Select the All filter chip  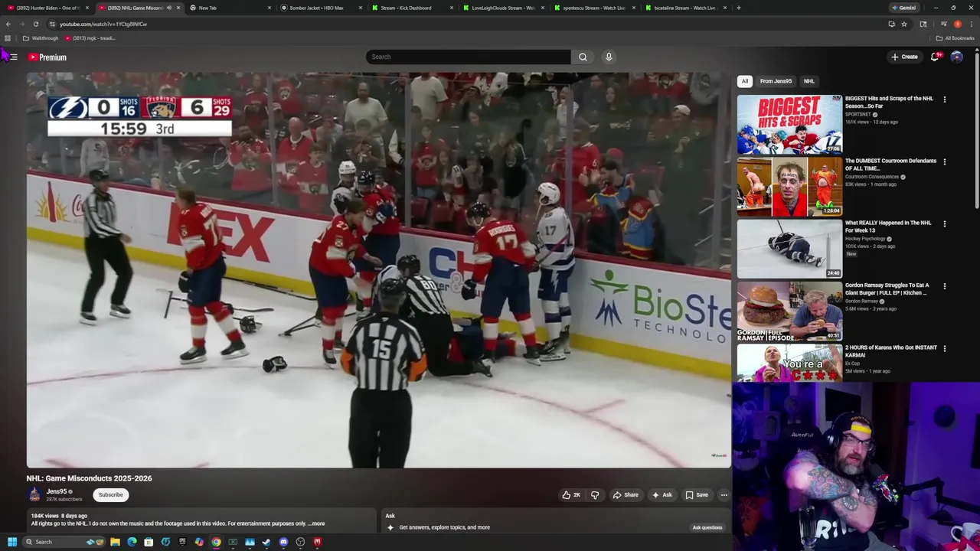coord(744,81)
